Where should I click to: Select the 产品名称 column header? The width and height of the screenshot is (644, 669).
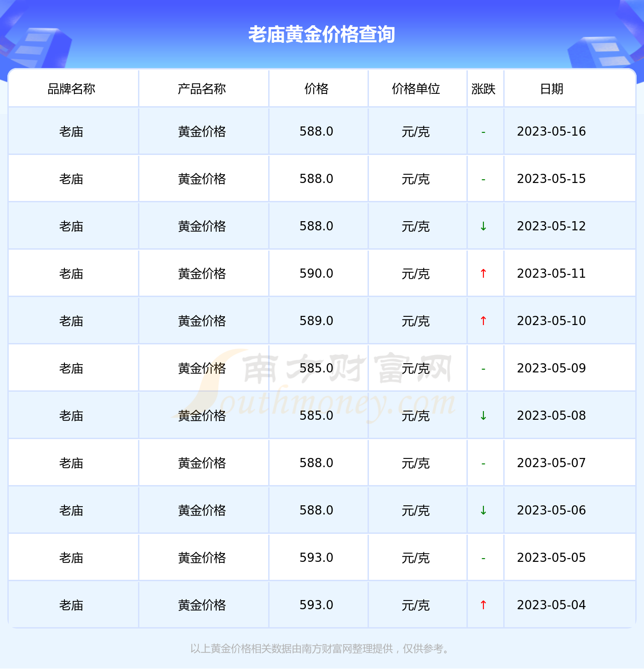coord(202,89)
